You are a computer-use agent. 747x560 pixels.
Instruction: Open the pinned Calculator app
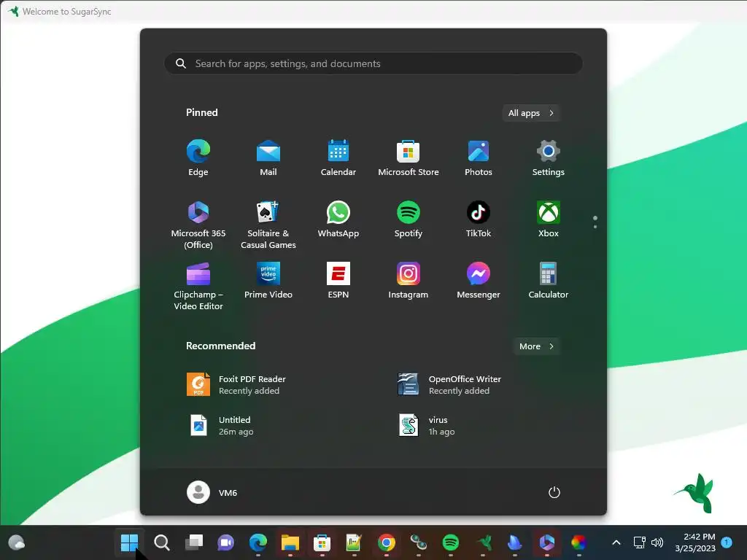click(x=549, y=281)
